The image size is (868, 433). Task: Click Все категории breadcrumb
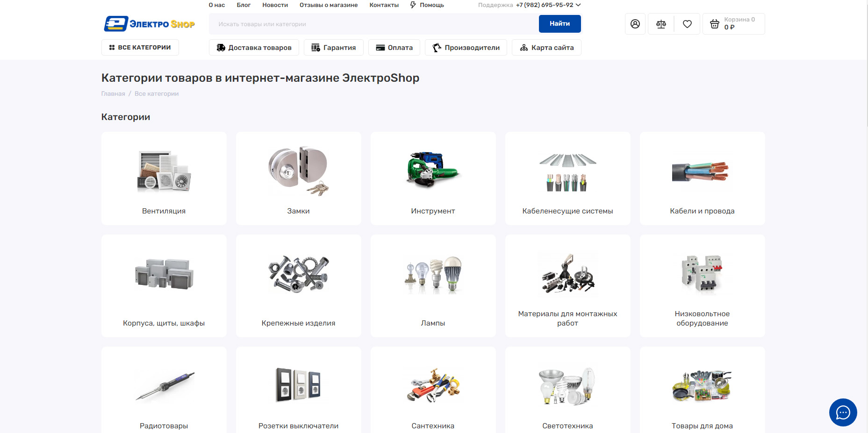[157, 93]
